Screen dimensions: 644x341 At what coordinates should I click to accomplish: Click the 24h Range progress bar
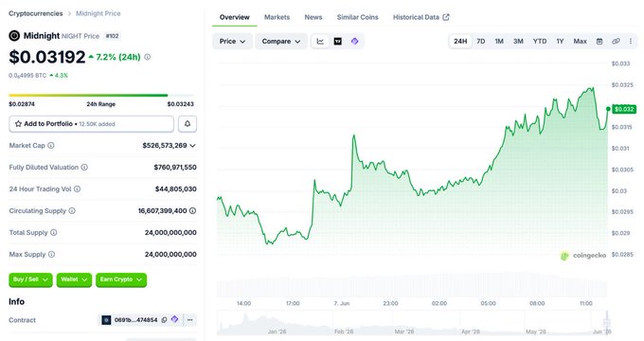click(x=101, y=96)
